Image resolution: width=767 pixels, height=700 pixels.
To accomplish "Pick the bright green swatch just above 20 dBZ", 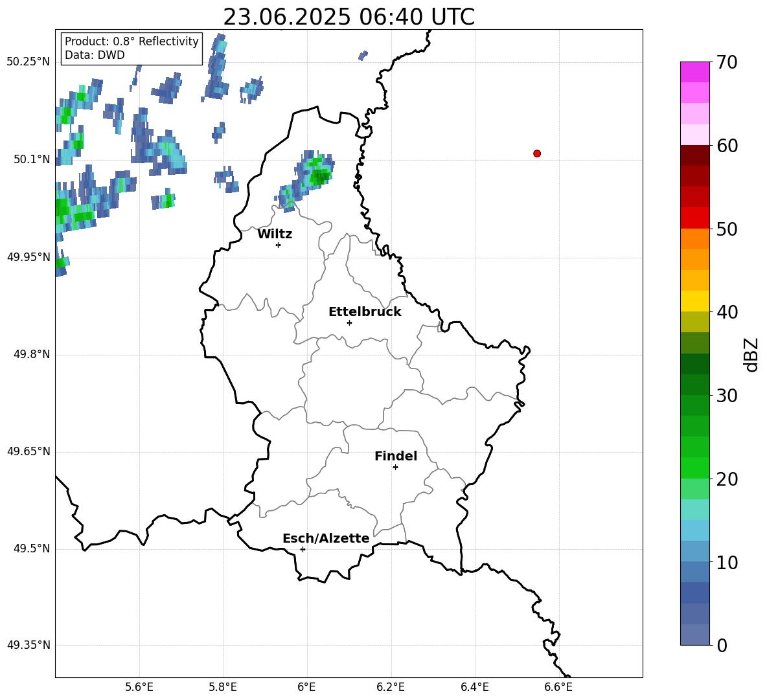I will click(x=694, y=468).
